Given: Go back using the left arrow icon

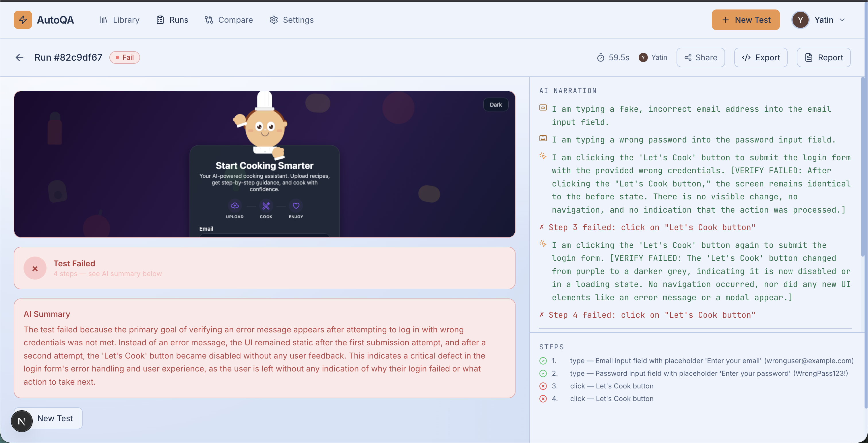Looking at the screenshot, I should click(20, 58).
